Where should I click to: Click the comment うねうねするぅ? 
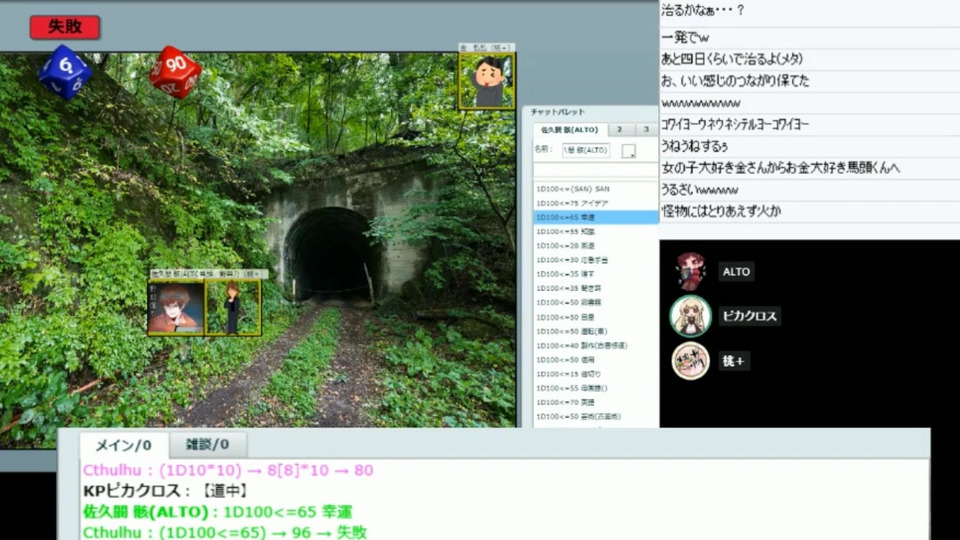[694, 146]
